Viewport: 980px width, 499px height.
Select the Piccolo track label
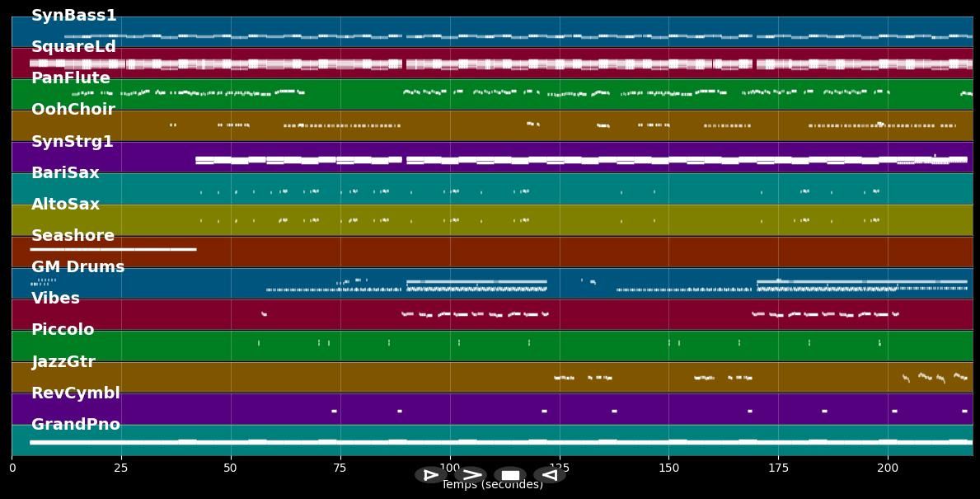(63, 330)
